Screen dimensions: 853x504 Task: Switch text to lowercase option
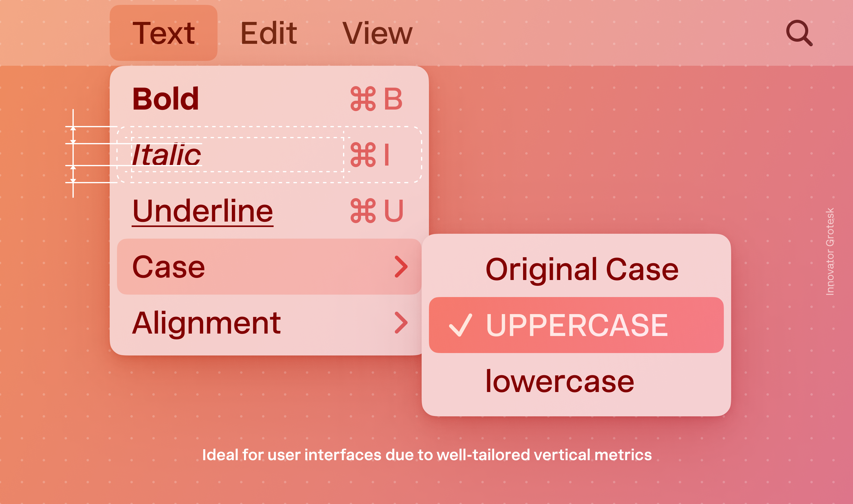[560, 381]
